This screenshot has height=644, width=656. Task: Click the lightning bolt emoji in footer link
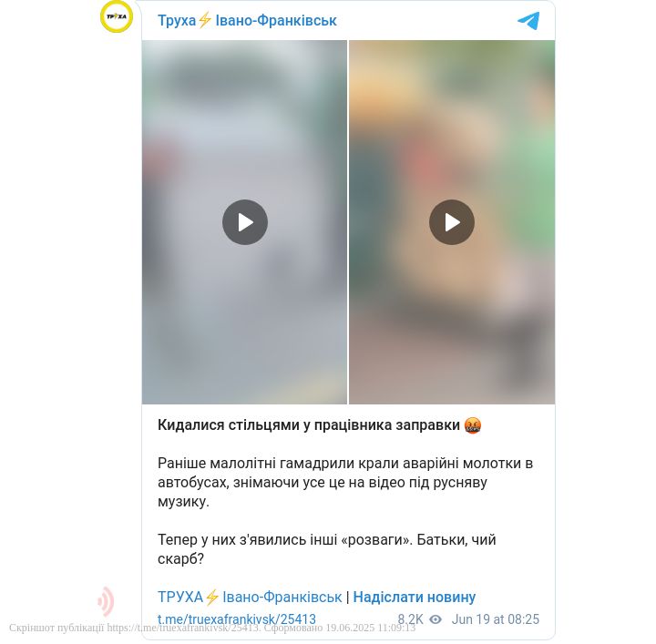[212, 597]
